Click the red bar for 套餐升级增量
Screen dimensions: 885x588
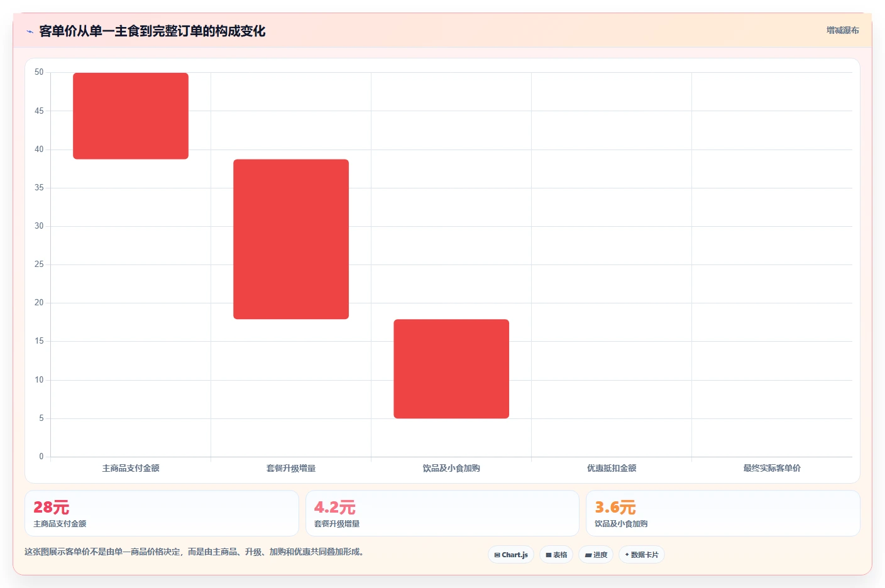pos(291,239)
